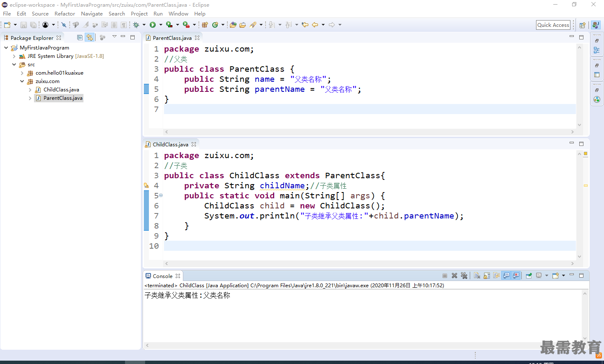Click the New file toolbar icon
This screenshot has width=604, height=364.
point(7,25)
